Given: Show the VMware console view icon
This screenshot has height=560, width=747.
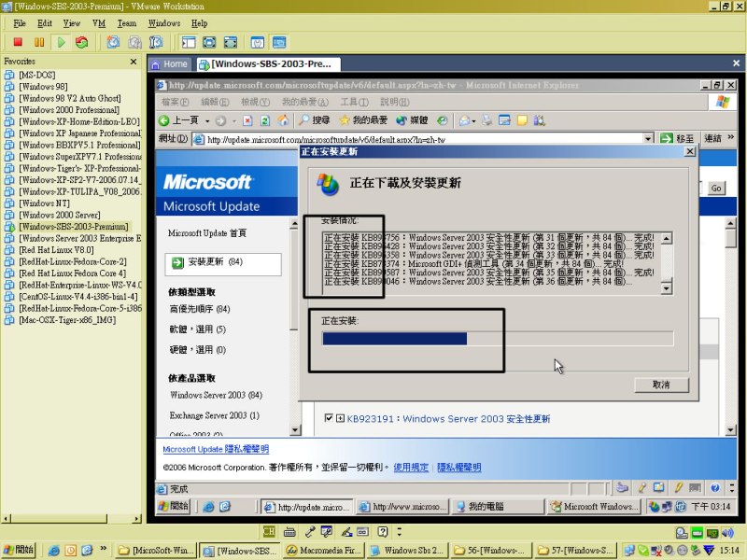Looking at the screenshot, I should [x=279, y=42].
